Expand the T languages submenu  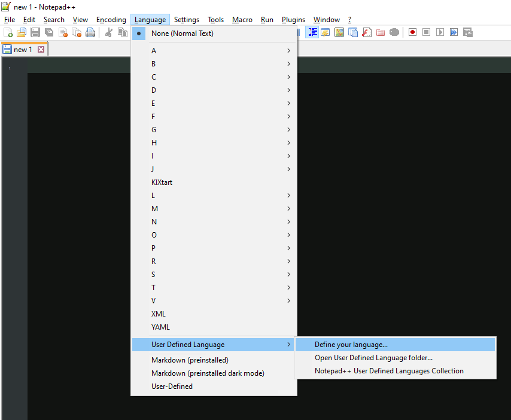pyautogui.click(x=214, y=287)
